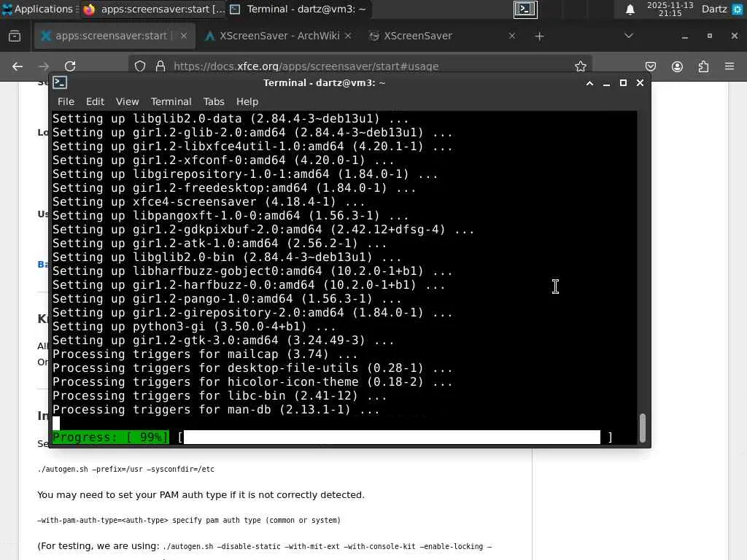
Task: Click the './autogen.sh --prefix=/usr' code line
Action: coord(125,469)
